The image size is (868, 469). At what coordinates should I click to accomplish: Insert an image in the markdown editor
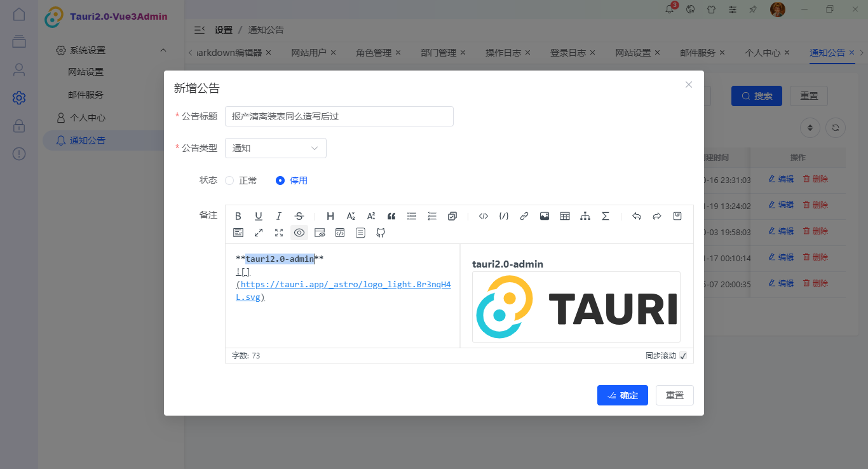[545, 216]
